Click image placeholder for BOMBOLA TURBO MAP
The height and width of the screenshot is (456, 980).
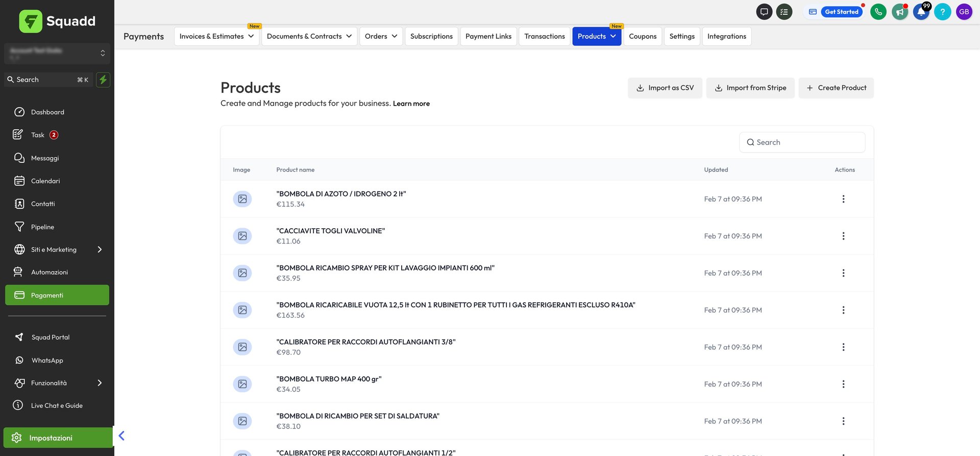click(x=242, y=384)
